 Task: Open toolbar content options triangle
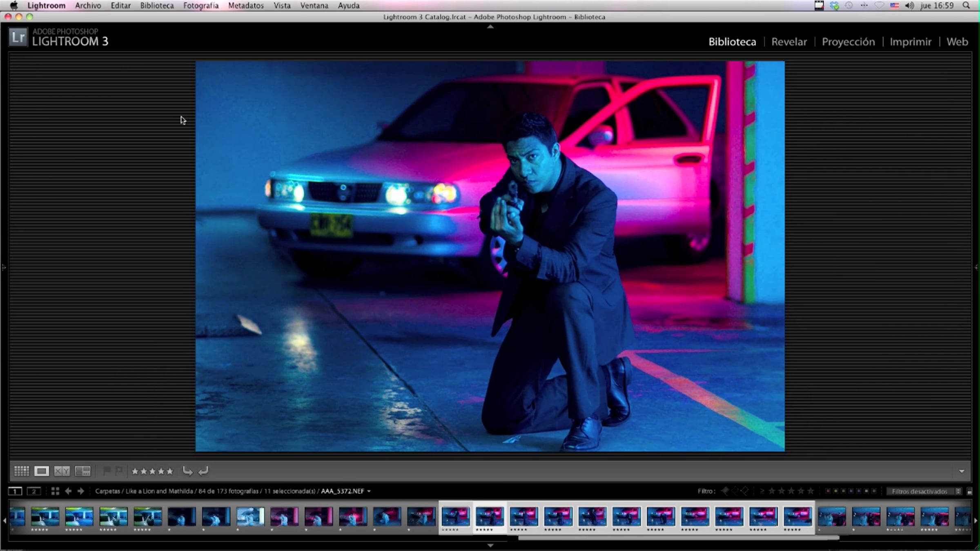pos(962,471)
